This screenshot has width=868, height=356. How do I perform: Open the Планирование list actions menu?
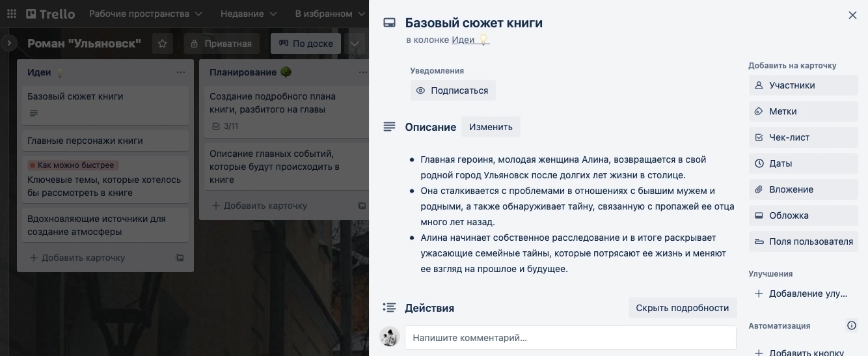pyautogui.click(x=362, y=72)
